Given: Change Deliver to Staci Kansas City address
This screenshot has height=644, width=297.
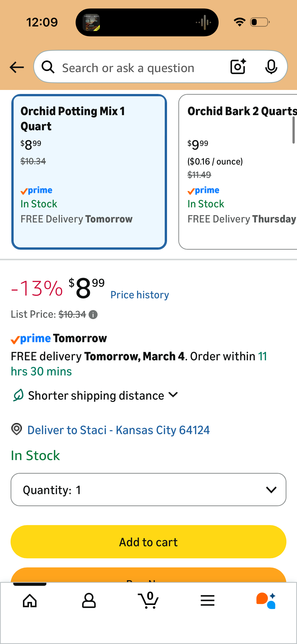Looking at the screenshot, I should click(x=118, y=430).
